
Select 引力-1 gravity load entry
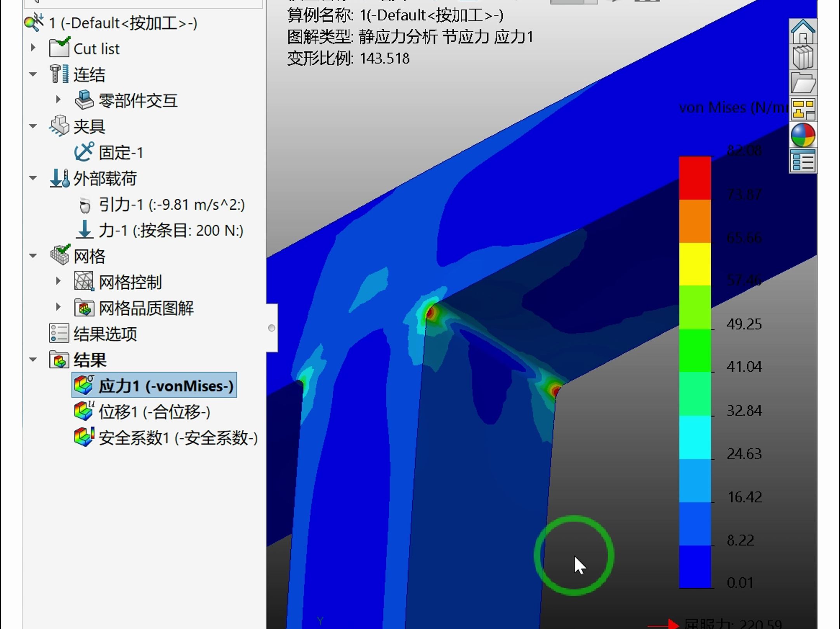click(172, 204)
